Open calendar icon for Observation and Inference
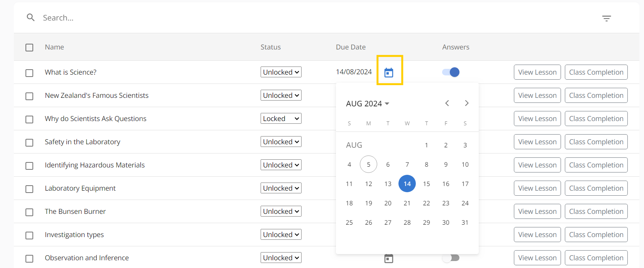 (389, 258)
